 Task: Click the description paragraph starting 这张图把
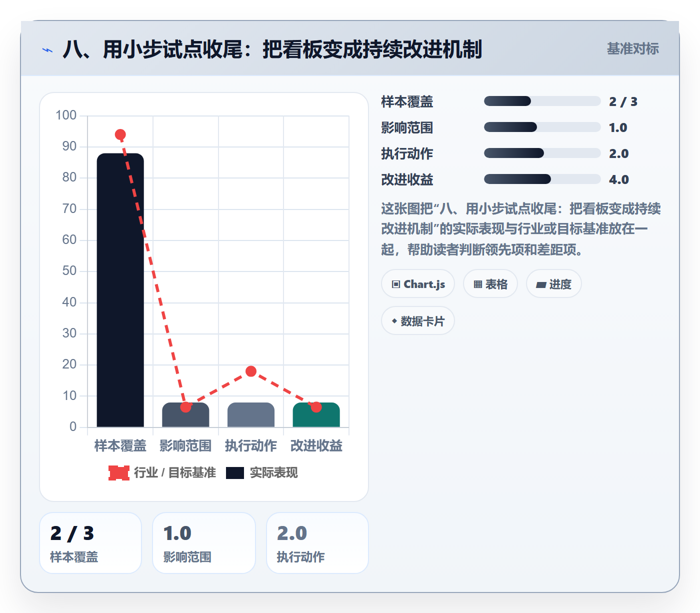click(x=521, y=229)
